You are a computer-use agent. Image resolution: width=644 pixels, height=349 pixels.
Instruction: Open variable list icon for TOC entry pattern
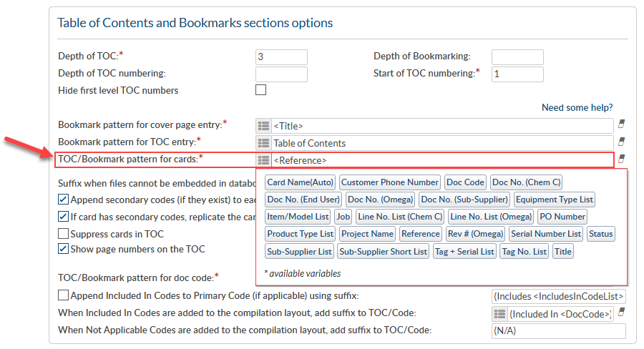click(263, 143)
